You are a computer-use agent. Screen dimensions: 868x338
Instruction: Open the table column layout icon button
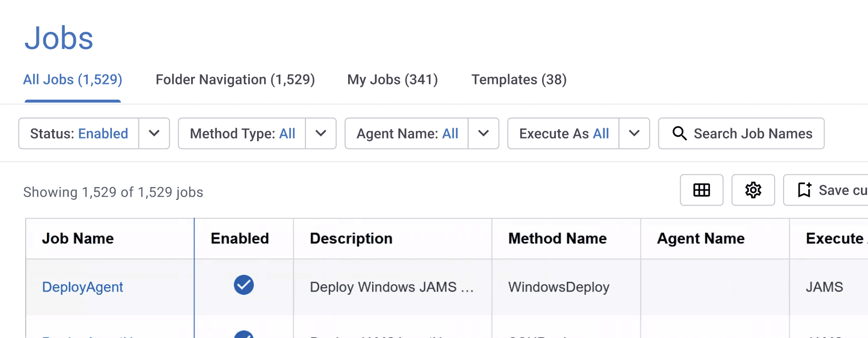pyautogui.click(x=702, y=190)
